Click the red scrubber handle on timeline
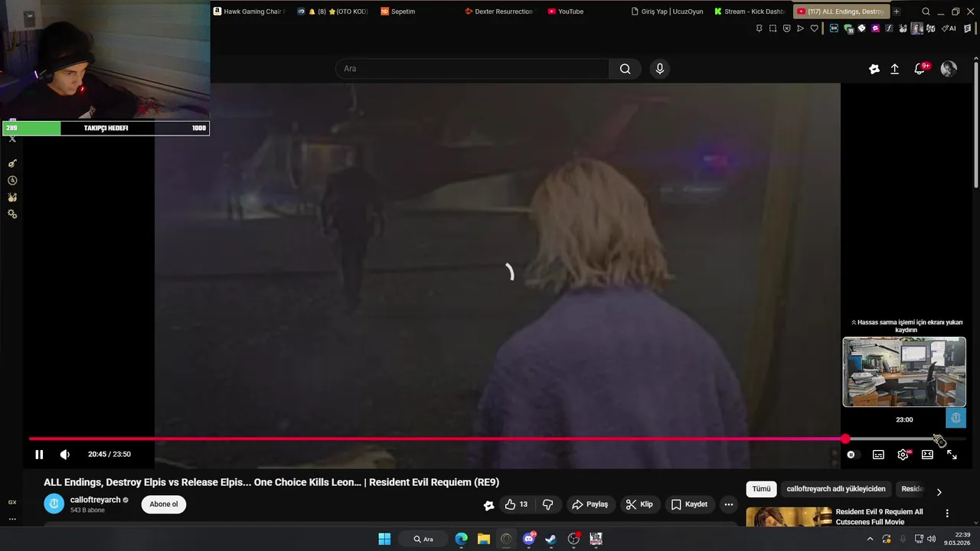 (845, 439)
